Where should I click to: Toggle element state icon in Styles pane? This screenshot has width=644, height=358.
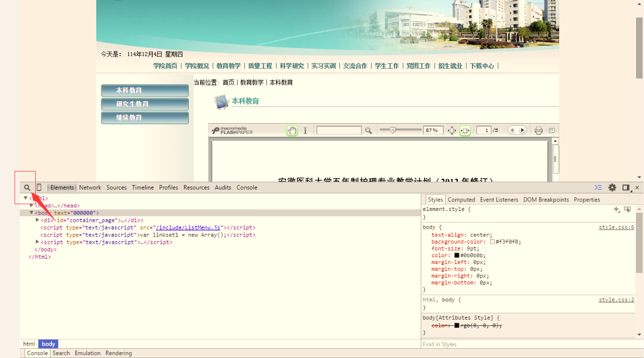627,209
